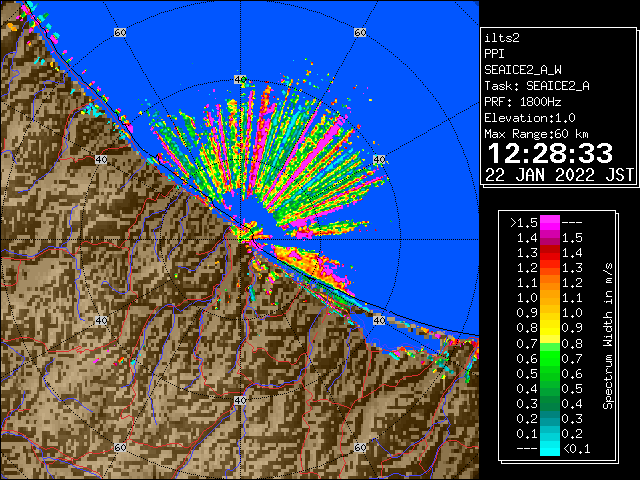The width and height of the screenshot is (640, 480).
Task: Select the 'PPI' scan type text
Action: coord(494,54)
